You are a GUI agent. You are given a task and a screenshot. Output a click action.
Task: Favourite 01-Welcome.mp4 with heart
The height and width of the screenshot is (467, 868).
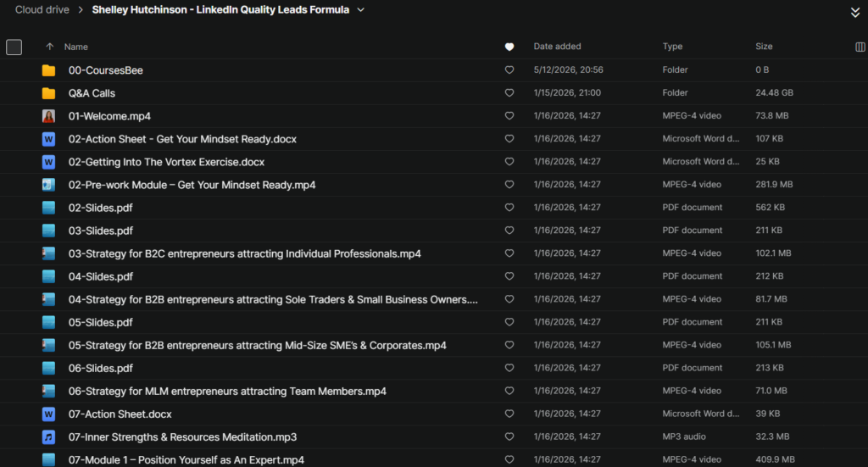(x=509, y=115)
